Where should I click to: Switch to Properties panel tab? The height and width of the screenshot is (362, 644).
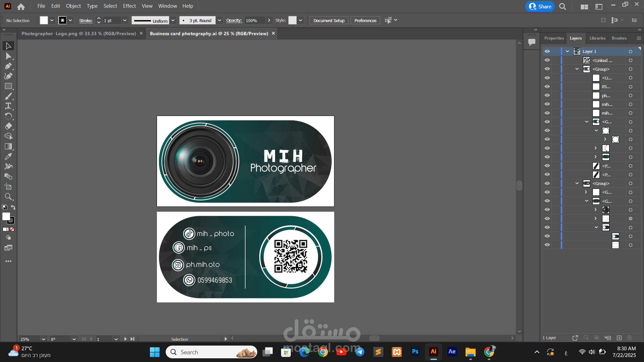554,38
